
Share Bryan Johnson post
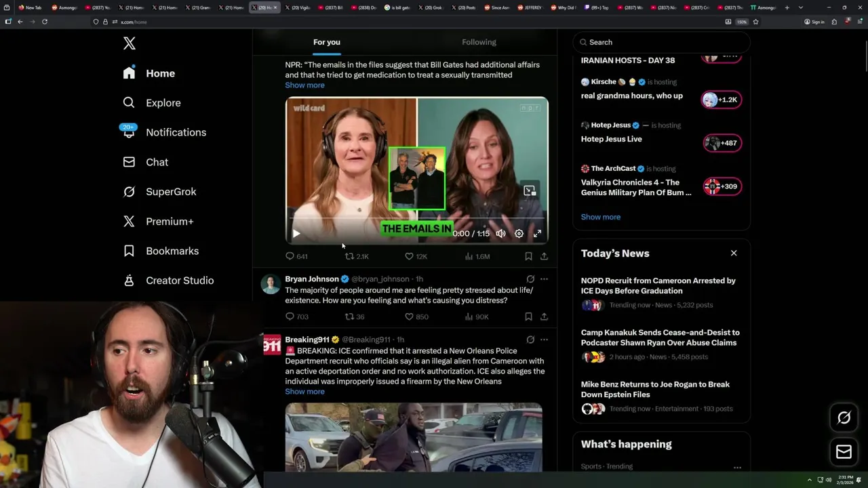pos(544,317)
